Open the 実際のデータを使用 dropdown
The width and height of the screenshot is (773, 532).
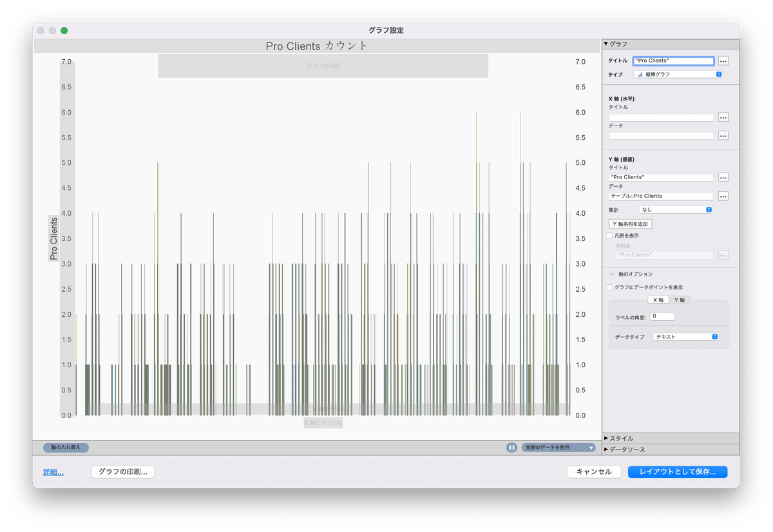pyautogui.click(x=558, y=447)
